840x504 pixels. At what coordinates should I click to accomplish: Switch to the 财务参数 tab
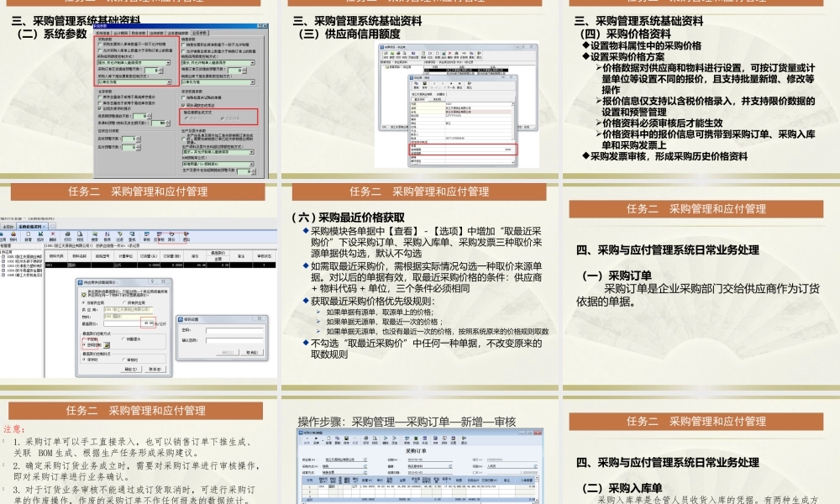[x=139, y=33]
